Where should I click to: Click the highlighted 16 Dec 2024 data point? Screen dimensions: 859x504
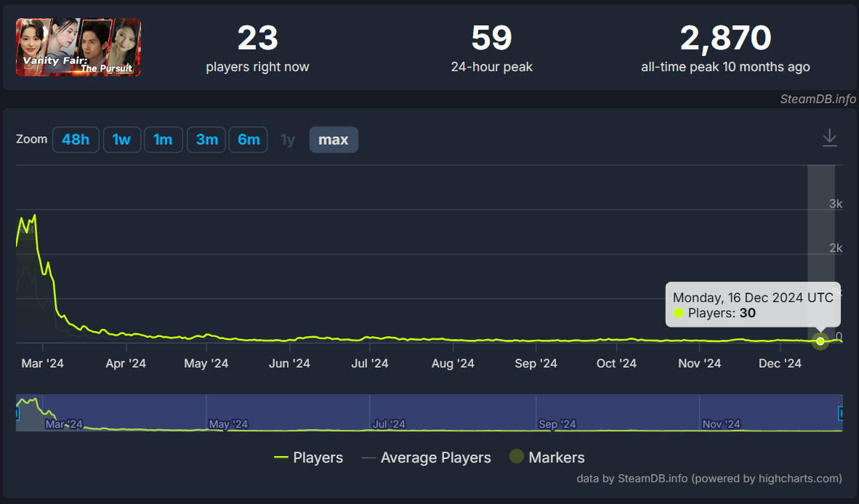pos(820,341)
